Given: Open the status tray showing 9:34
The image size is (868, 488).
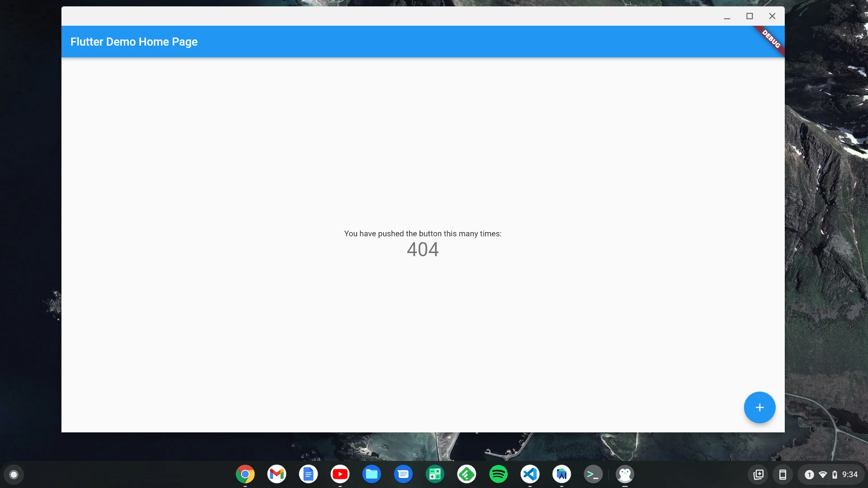Looking at the screenshot, I should pyautogui.click(x=831, y=474).
